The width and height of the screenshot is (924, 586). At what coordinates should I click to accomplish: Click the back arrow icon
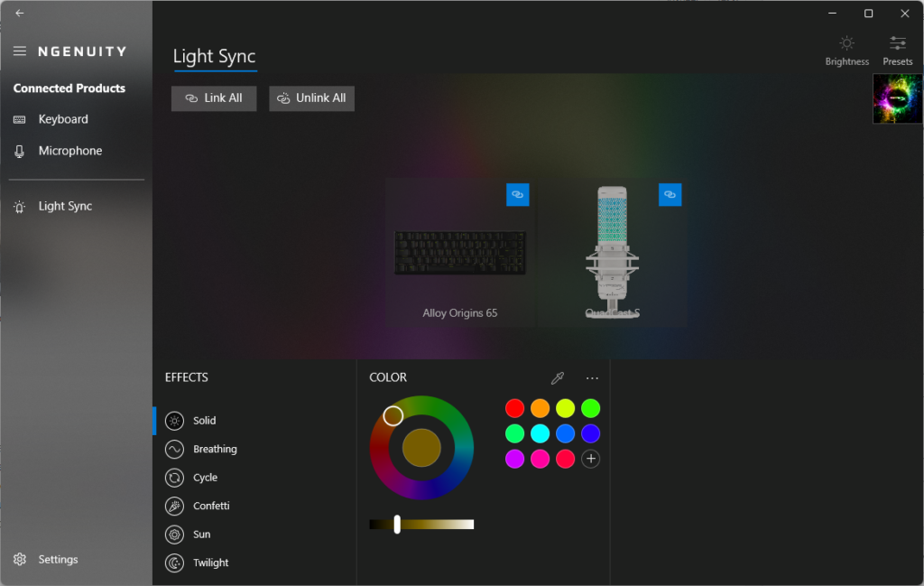pyautogui.click(x=20, y=13)
